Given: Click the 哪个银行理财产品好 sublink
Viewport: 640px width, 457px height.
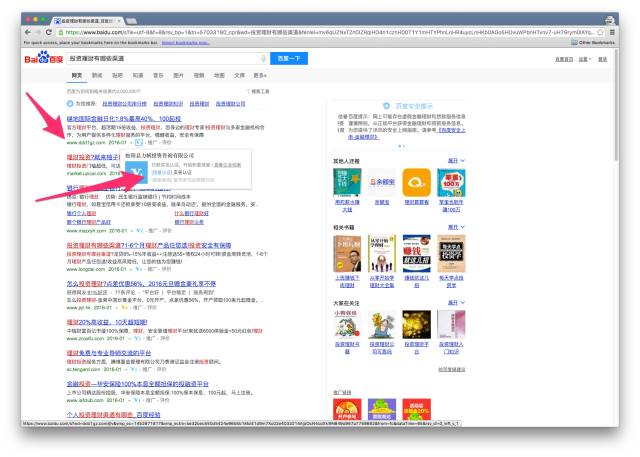Looking at the screenshot, I should tap(89, 222).
